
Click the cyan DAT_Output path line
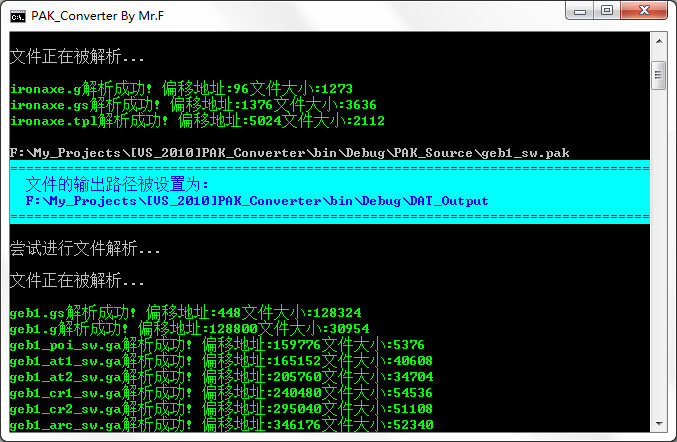tap(257, 200)
